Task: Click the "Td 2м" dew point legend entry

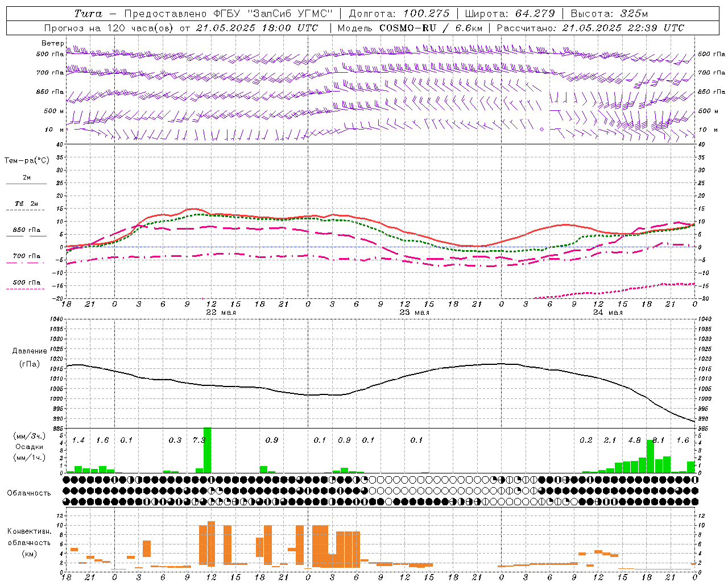Action: point(26,203)
